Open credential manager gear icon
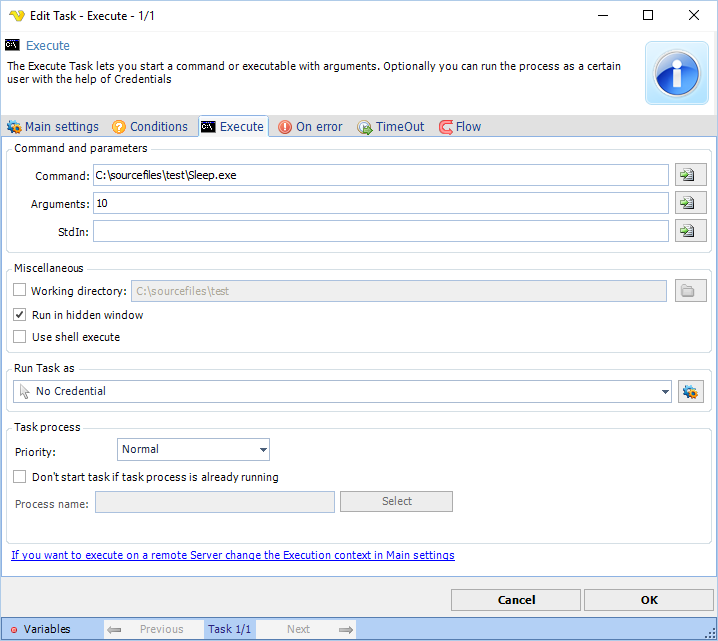 (x=691, y=391)
